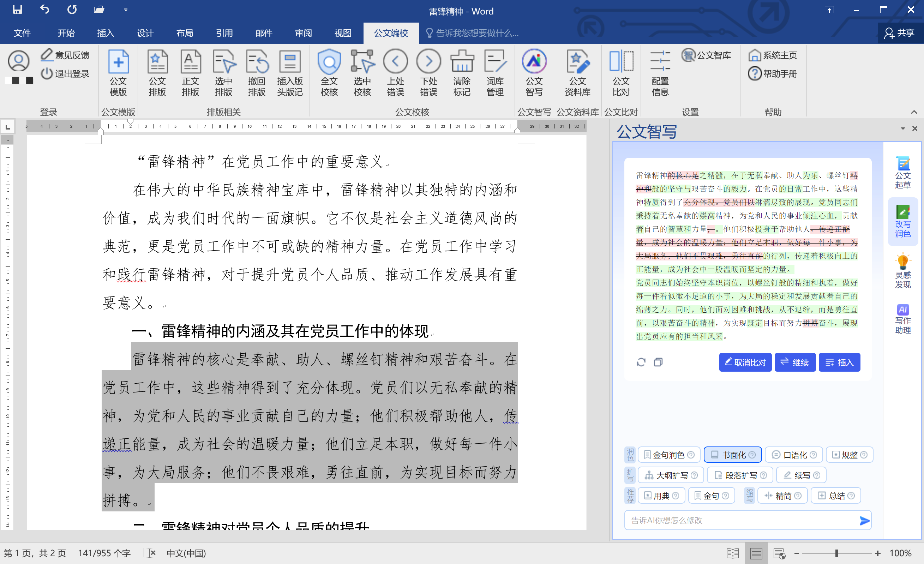Go to 上处错误 previous error
Screen dimensions: 924x564
coord(396,73)
